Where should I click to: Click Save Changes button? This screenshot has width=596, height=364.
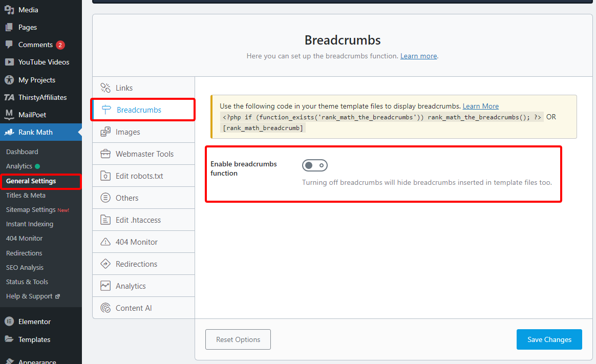click(549, 339)
